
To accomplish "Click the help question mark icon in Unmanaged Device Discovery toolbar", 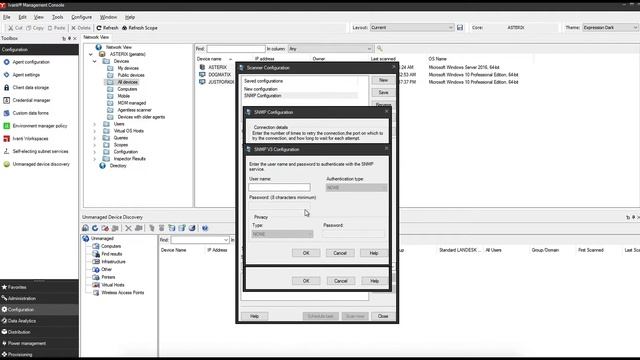I will [205, 228].
